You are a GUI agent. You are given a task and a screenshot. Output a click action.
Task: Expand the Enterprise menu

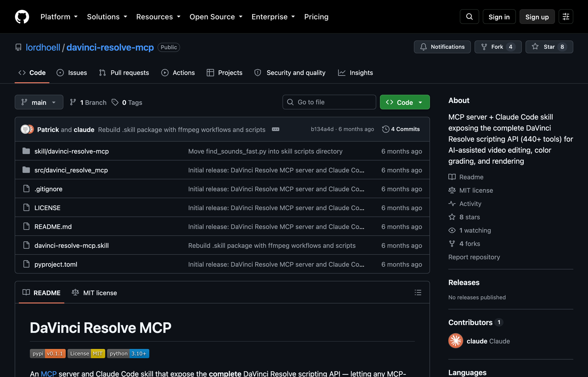[273, 17]
